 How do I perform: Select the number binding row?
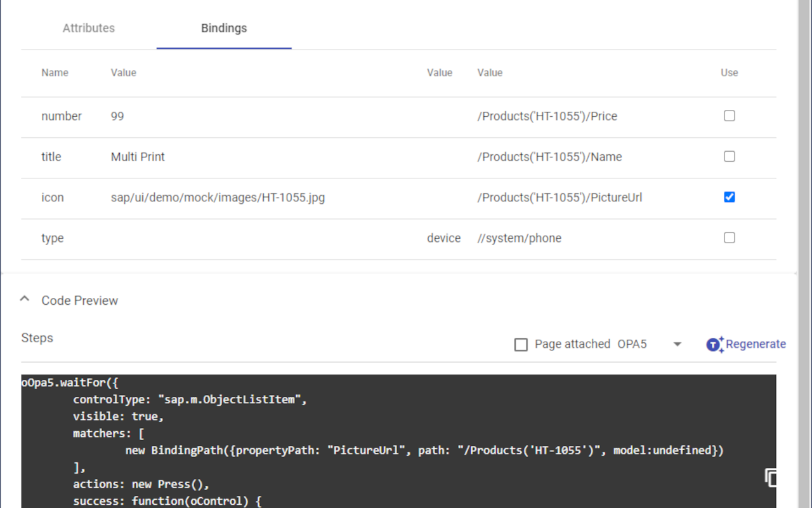click(254, 116)
